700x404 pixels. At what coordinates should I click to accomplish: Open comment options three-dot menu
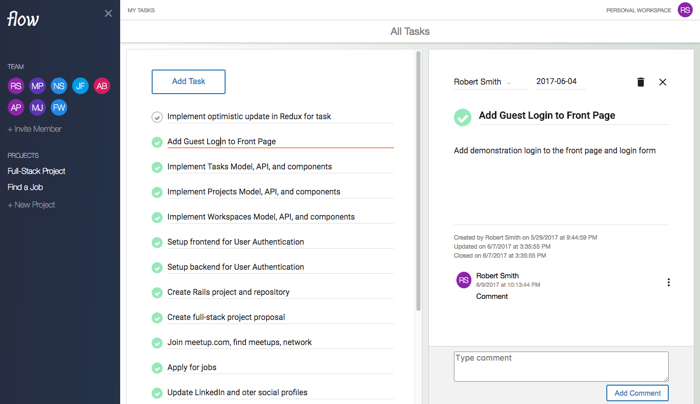[x=668, y=283]
